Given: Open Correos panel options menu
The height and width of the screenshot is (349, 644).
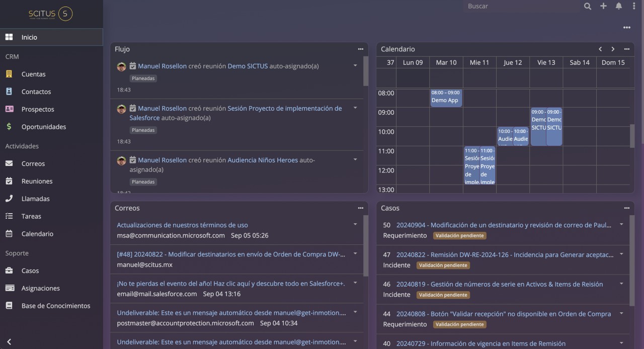Looking at the screenshot, I should [360, 208].
